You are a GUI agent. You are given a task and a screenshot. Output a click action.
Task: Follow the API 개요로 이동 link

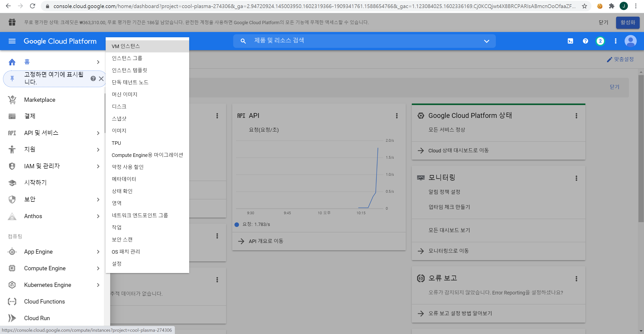coord(266,241)
